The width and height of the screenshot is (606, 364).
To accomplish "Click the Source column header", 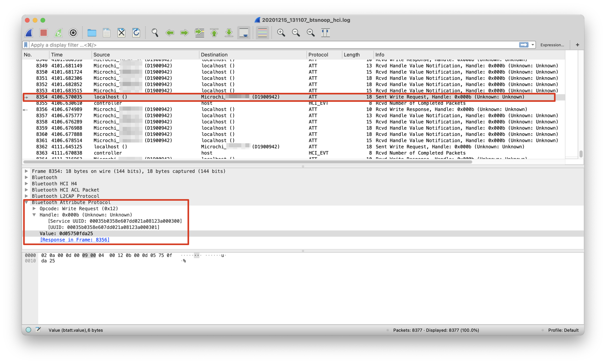I will (x=101, y=55).
